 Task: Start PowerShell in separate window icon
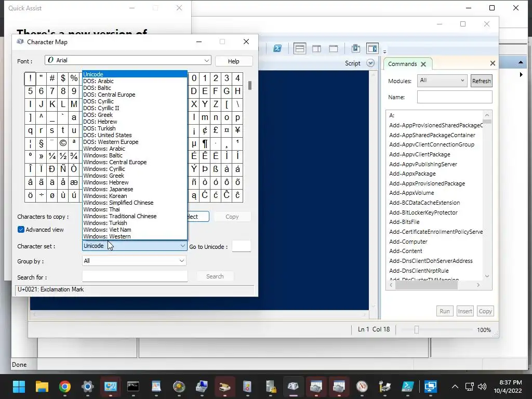tap(277, 48)
